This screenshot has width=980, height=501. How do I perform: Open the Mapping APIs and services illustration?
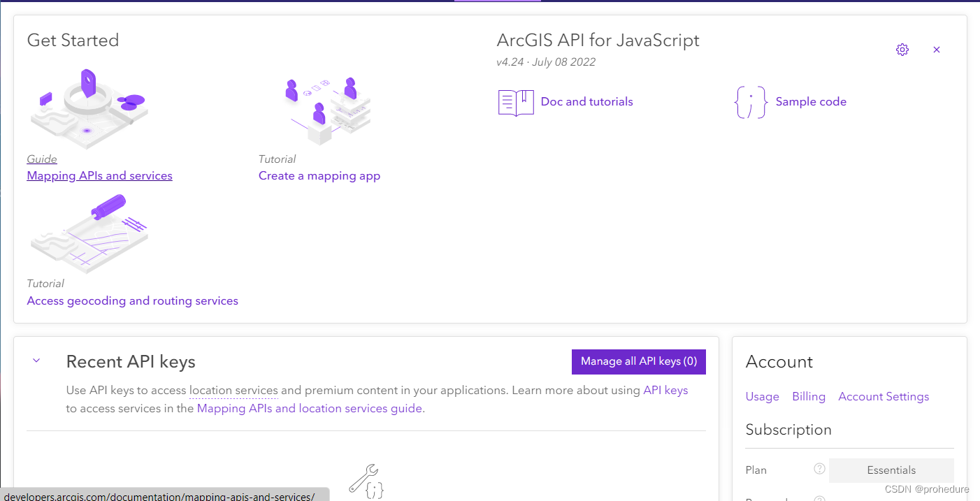[89, 108]
